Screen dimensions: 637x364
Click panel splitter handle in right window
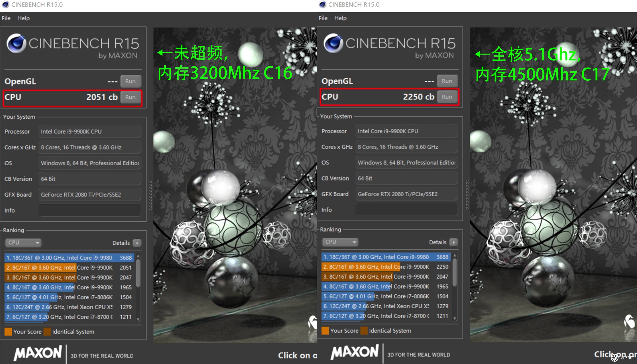pos(467,195)
